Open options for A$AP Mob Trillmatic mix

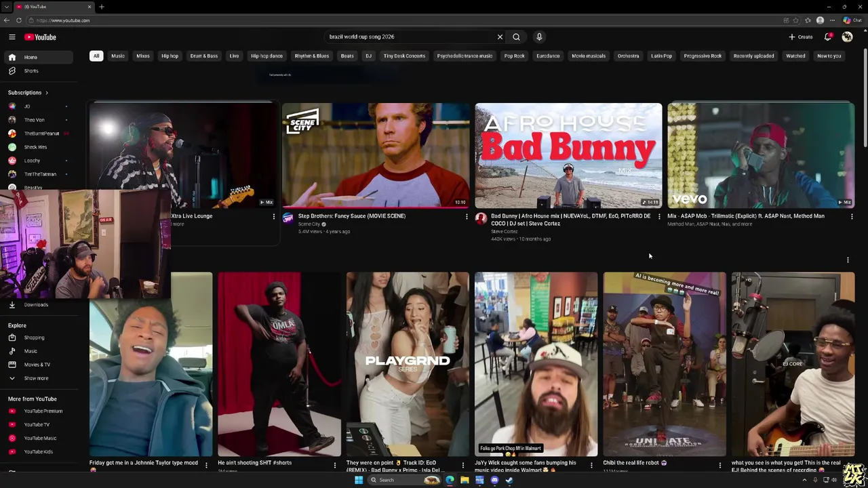point(852,217)
